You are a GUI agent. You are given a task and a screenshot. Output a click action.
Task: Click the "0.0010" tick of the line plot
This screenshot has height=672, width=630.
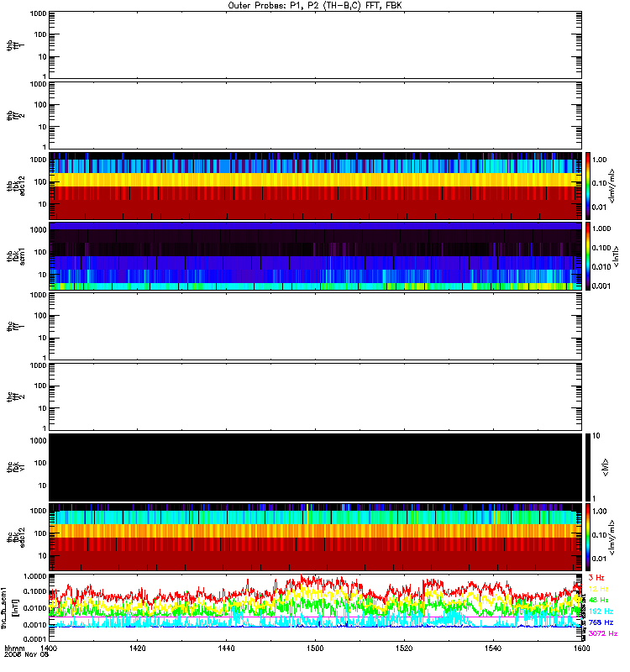point(34,624)
